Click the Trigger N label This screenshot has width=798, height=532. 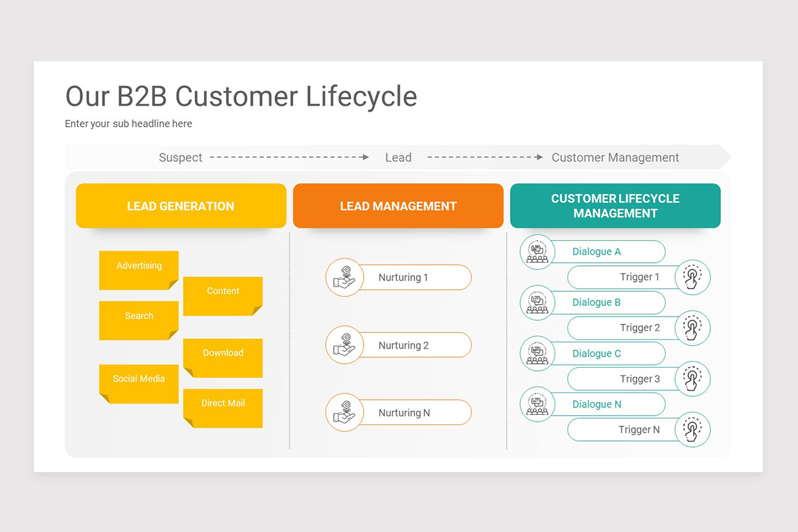(x=639, y=430)
